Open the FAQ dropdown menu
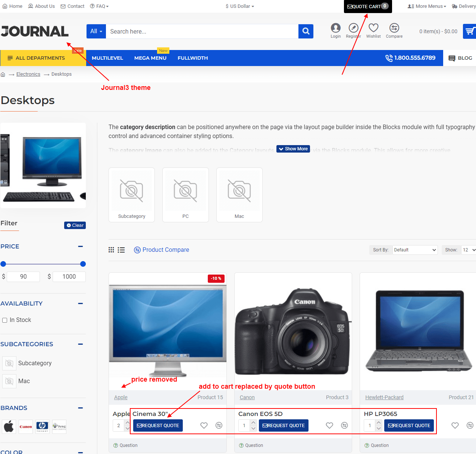 (x=99, y=6)
